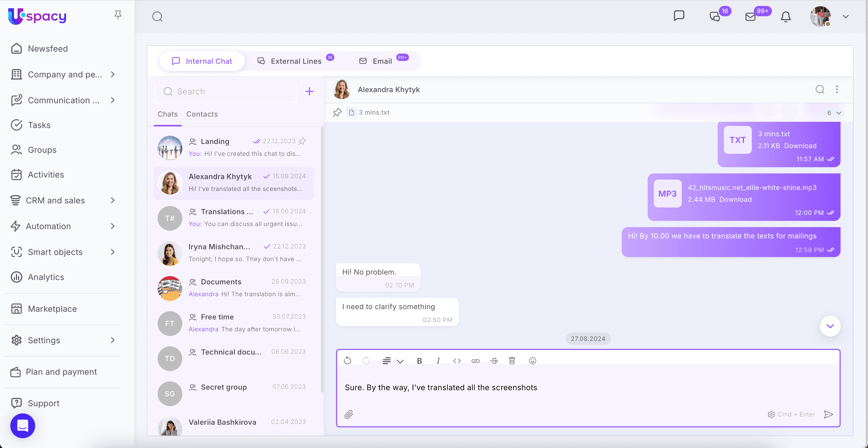
Task: Open the emoji picker in editor toolbar
Action: [x=532, y=361]
